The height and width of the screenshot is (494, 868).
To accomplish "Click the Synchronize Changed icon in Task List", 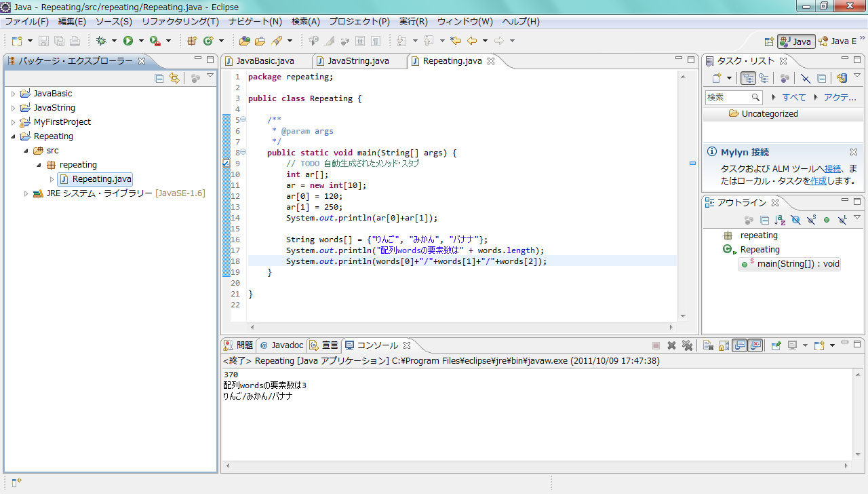I will (x=842, y=78).
